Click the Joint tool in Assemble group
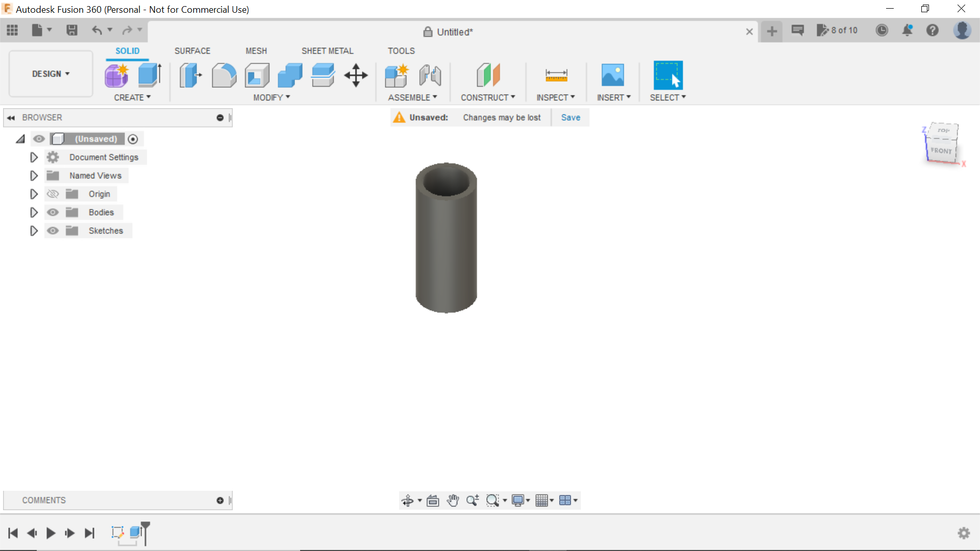Viewport: 980px width, 551px height. click(429, 75)
